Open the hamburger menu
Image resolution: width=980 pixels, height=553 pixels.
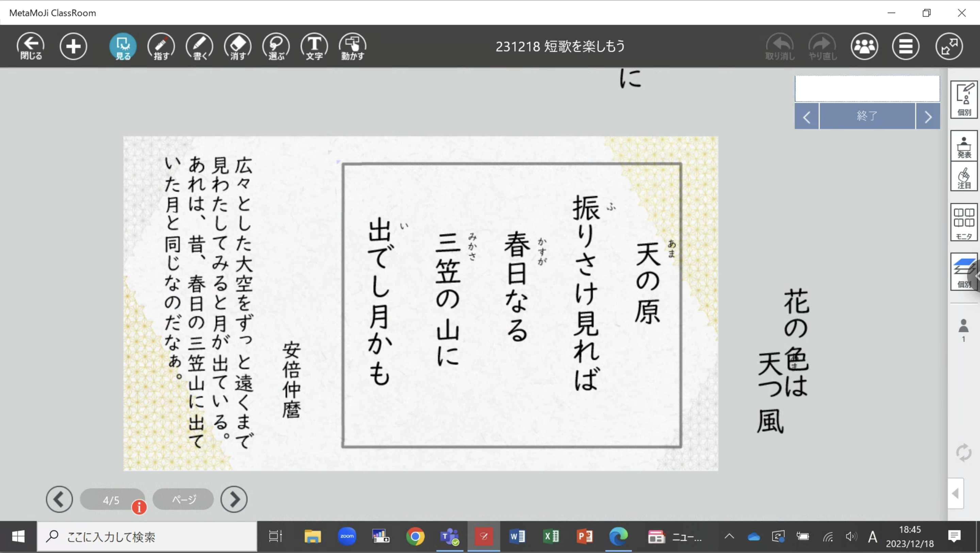[905, 46]
